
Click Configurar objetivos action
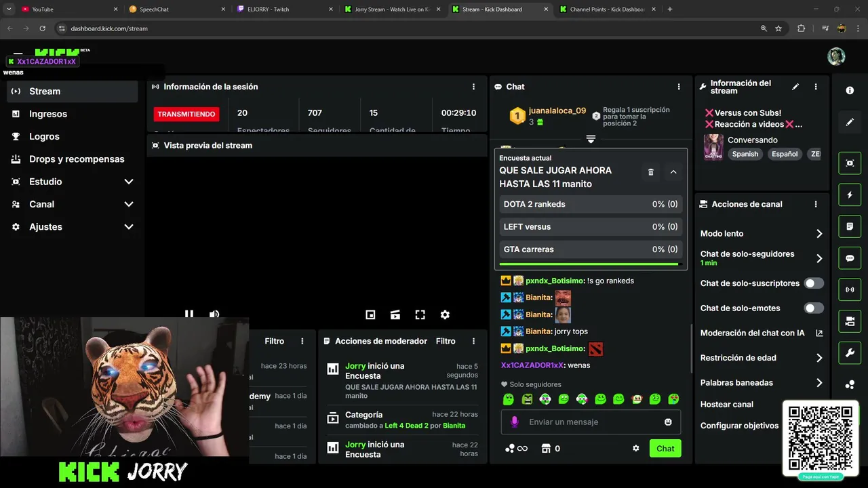[739, 426]
